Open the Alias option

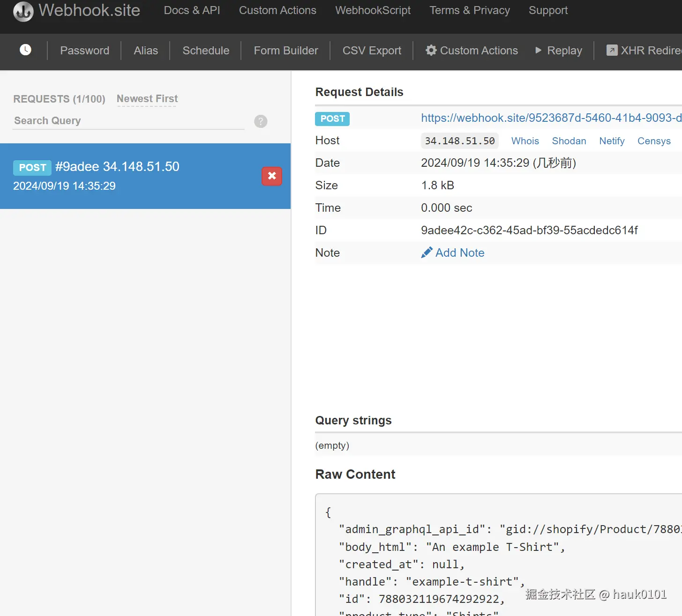click(x=146, y=51)
